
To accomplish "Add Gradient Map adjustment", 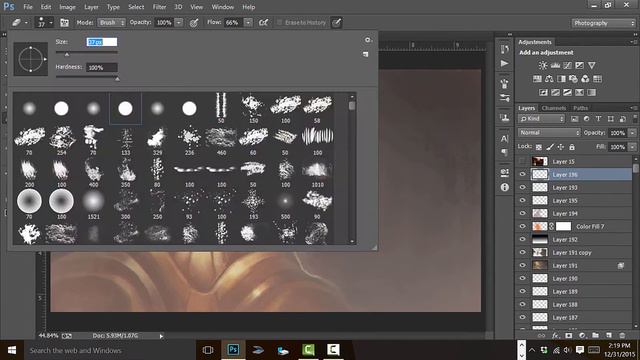I will click(x=591, y=93).
